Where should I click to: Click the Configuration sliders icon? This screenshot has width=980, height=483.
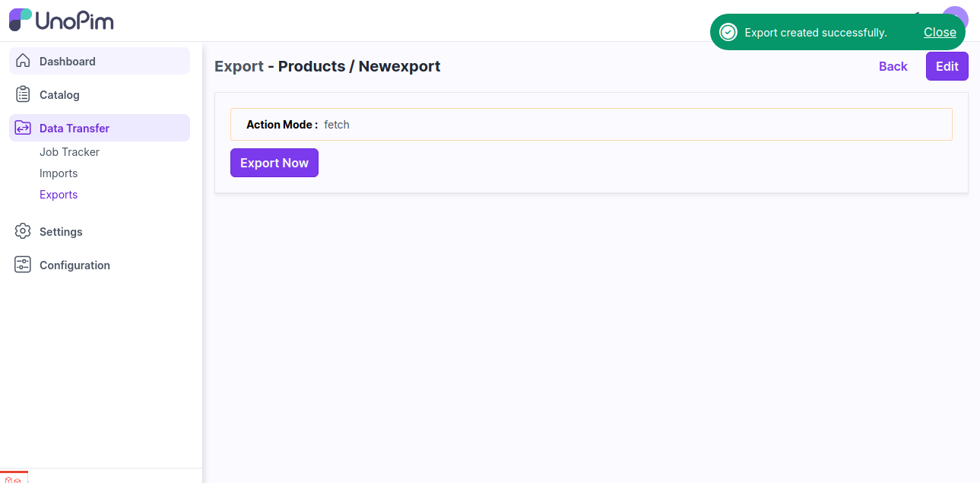pos(23,265)
